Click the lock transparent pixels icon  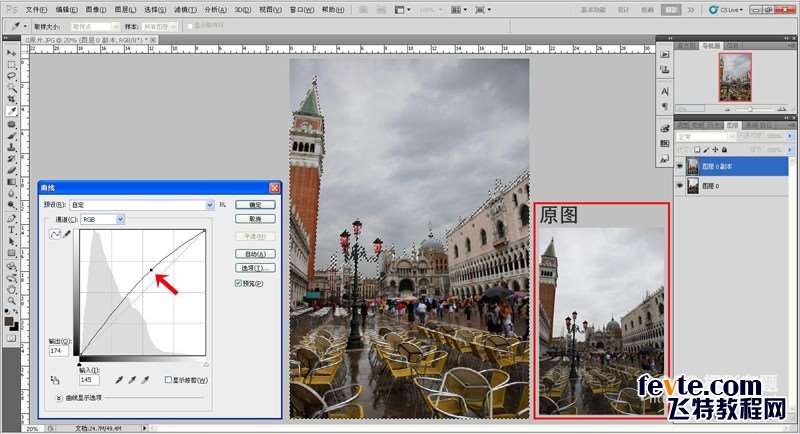point(697,149)
